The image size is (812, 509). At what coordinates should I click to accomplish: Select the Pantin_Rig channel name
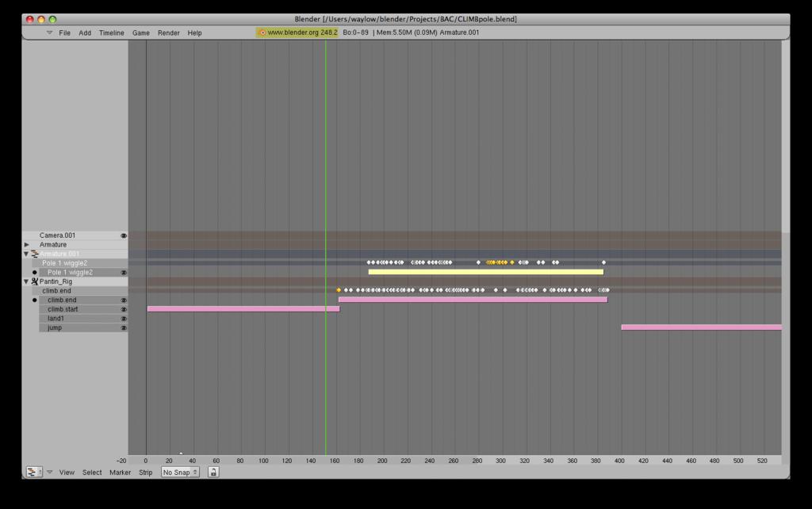coord(56,281)
